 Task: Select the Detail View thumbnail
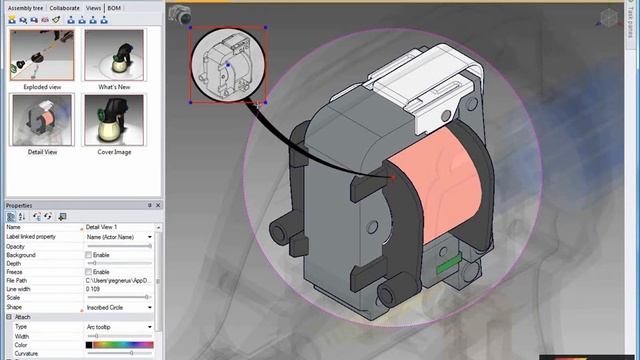coord(42,120)
